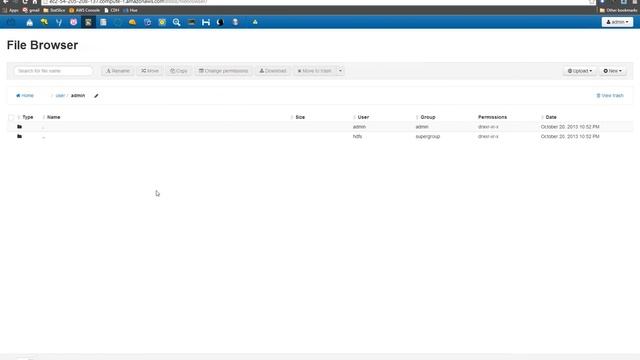Open the View trash link
Viewport: 640px width, 360px height.
pos(610,96)
